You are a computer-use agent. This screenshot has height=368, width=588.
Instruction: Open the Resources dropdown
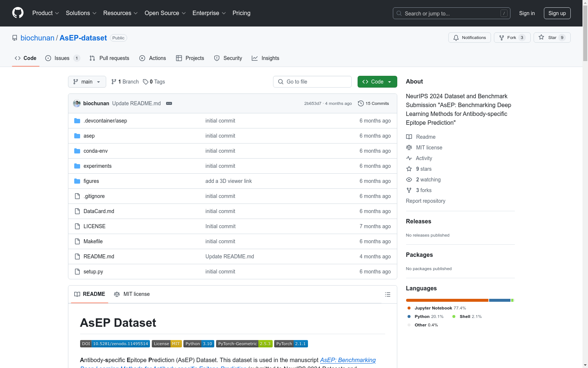coord(120,13)
